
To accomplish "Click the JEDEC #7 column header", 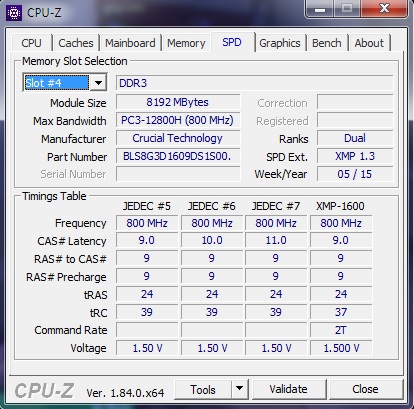I will click(276, 206).
